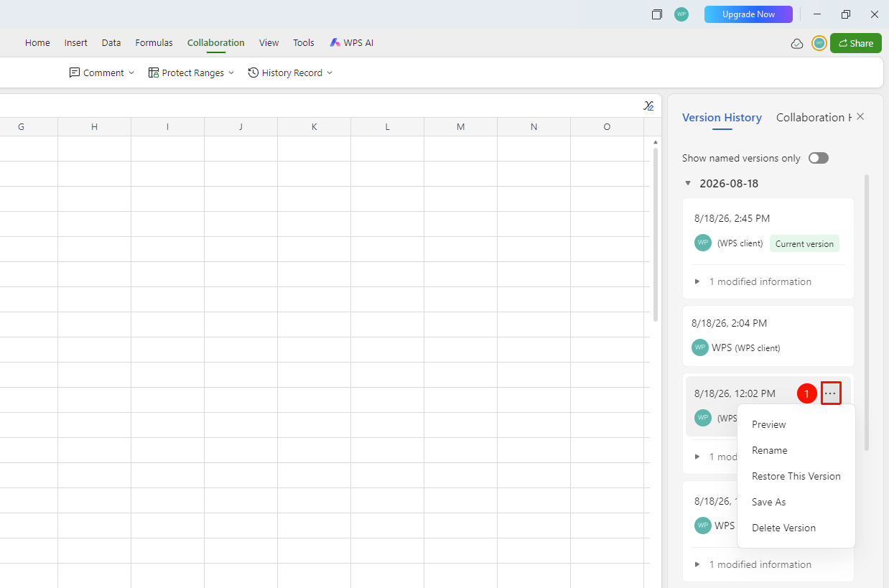This screenshot has height=588, width=889.
Task: Click the green Share button
Action: coord(856,43)
